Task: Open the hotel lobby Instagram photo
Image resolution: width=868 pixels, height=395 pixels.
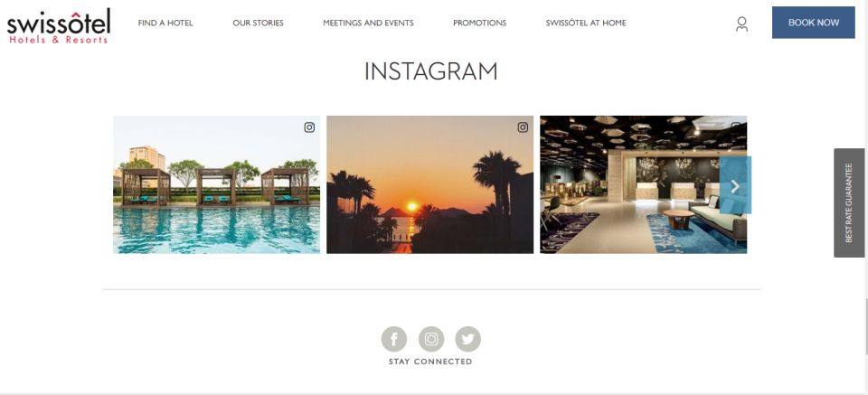Action: pyautogui.click(x=643, y=184)
